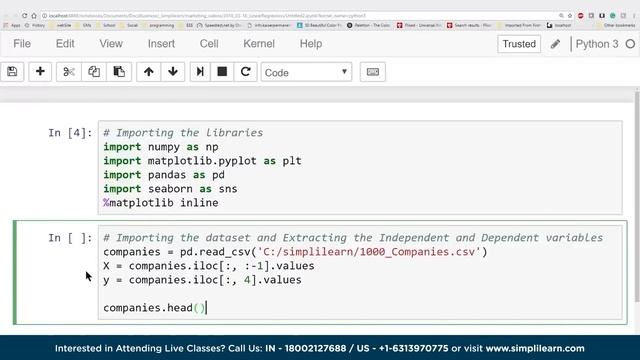
Task: Open the Other bookmarks folder
Action: 616,25
